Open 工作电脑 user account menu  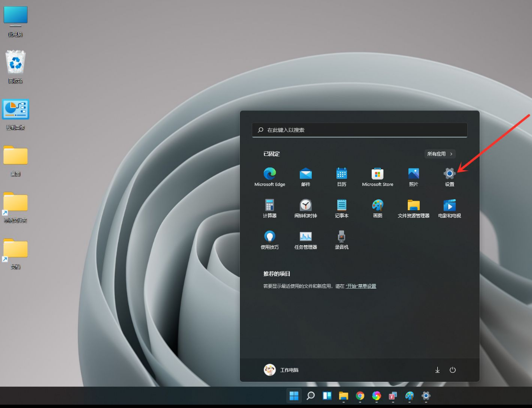pyautogui.click(x=281, y=370)
